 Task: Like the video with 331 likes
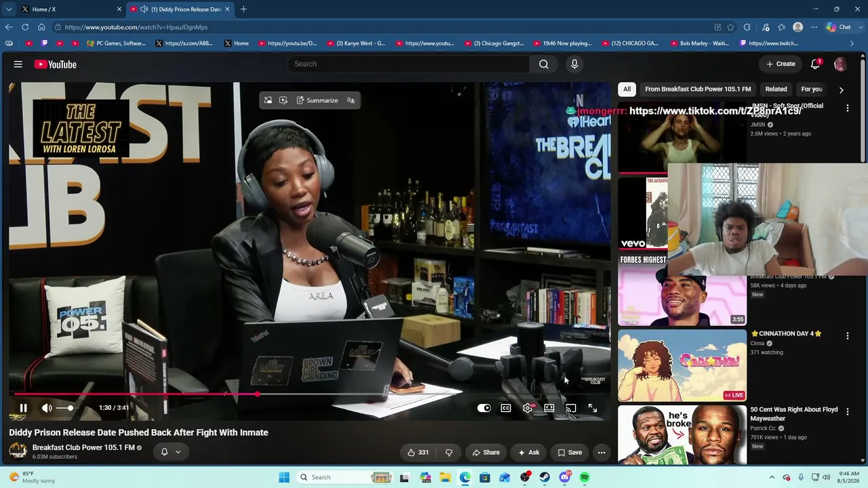[x=418, y=452]
